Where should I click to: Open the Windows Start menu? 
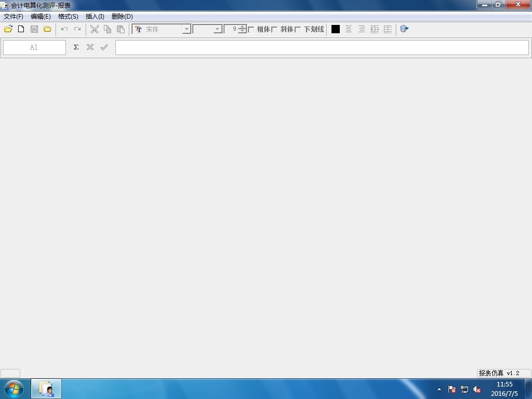click(14, 389)
